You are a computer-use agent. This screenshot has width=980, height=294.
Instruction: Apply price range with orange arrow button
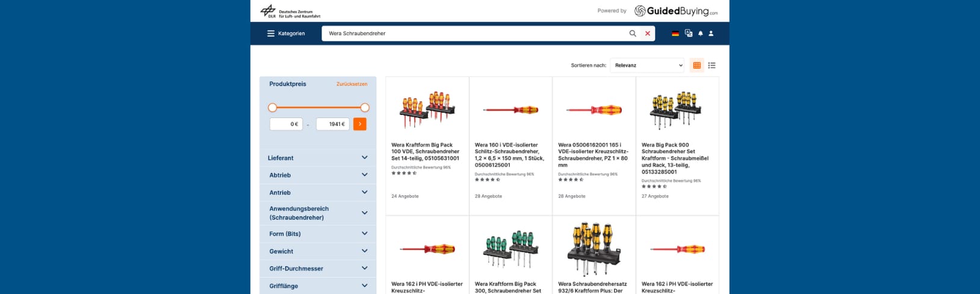coord(360,124)
